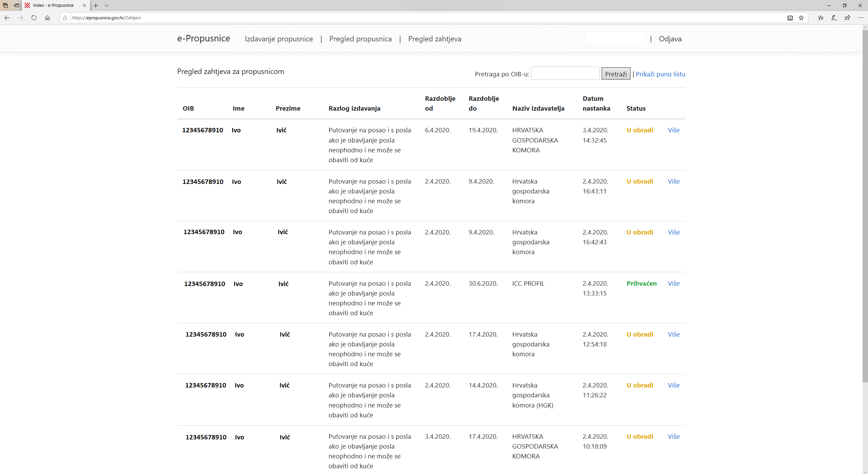This screenshot has width=868, height=474.
Task: Reload the e-Propusnice page
Action: point(34,18)
